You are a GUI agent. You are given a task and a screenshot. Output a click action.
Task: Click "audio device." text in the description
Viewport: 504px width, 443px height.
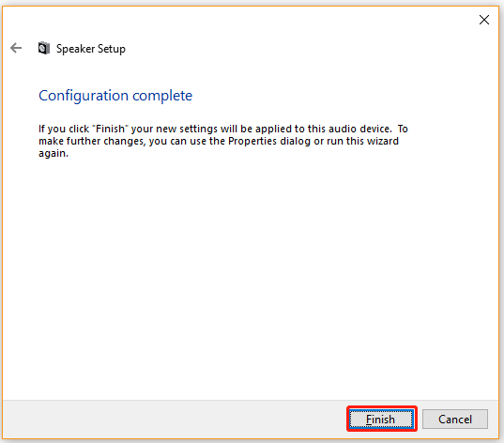(x=360, y=129)
